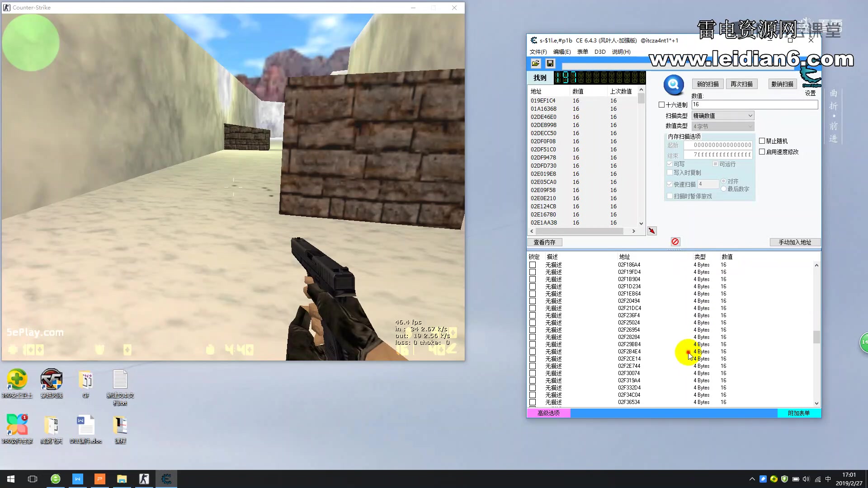
Task: Enable the 十六进制 hex checkbox
Action: click(x=662, y=105)
